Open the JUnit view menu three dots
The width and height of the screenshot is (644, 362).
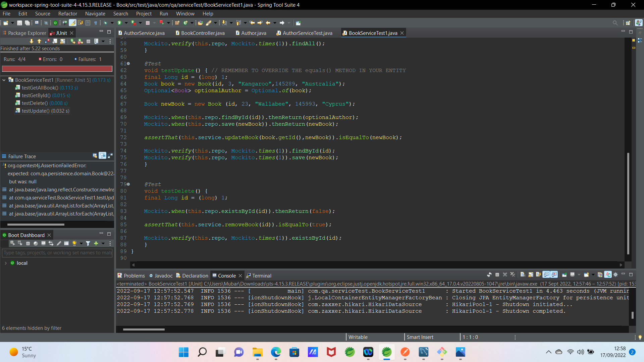tap(110, 41)
